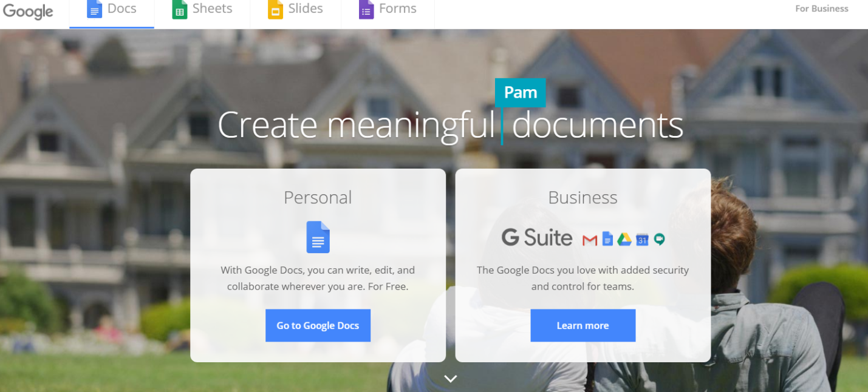868x392 pixels.
Task: Click the 'With Google Docs, you can write' description
Action: (x=318, y=278)
